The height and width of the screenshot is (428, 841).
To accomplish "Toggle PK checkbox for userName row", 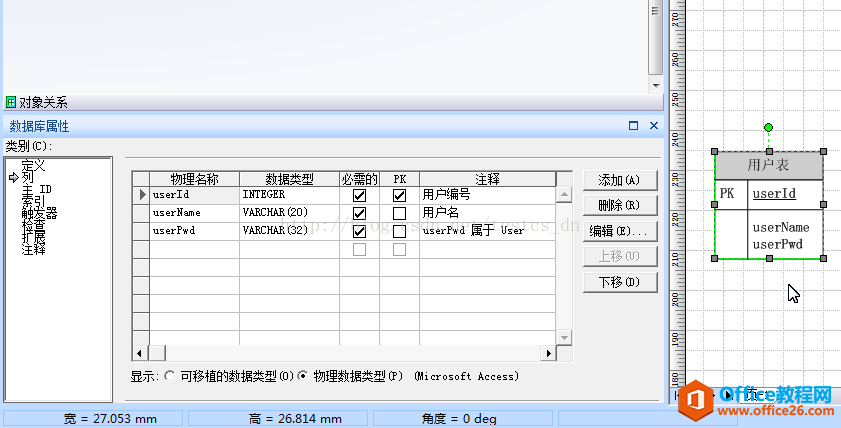I will pos(399,213).
